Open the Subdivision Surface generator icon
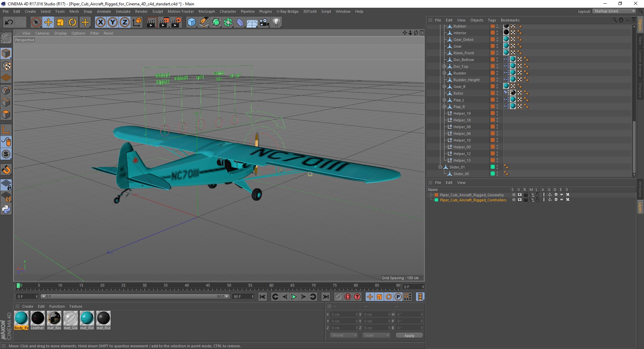644x349 pixels. pyautogui.click(x=216, y=22)
